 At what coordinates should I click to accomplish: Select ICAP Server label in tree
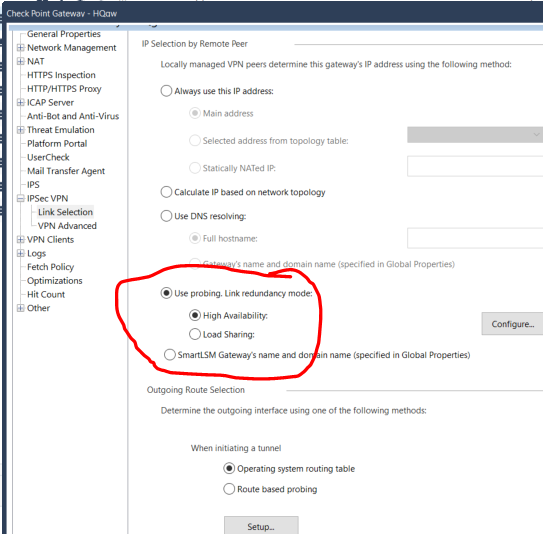point(51,103)
